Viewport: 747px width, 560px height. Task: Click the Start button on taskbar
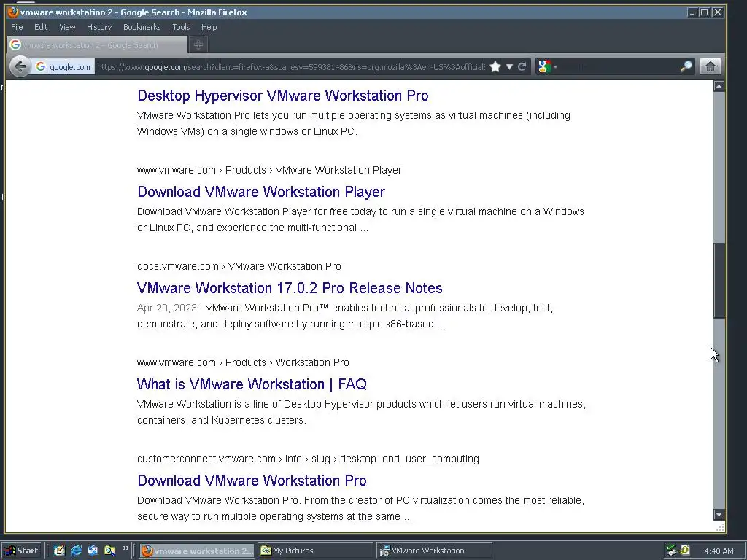click(x=22, y=551)
